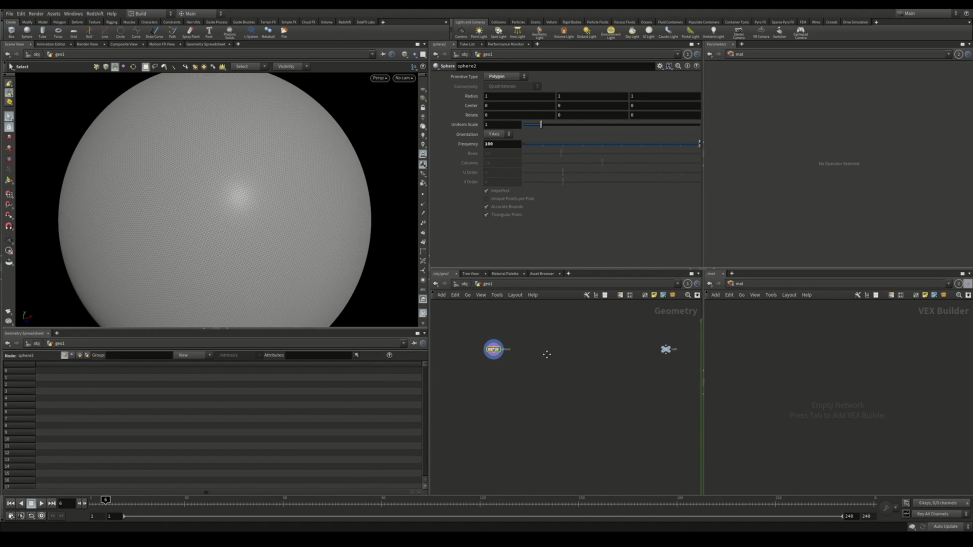Image resolution: width=973 pixels, height=547 pixels.
Task: Add a Portal Light from the shelf
Action: (x=690, y=32)
